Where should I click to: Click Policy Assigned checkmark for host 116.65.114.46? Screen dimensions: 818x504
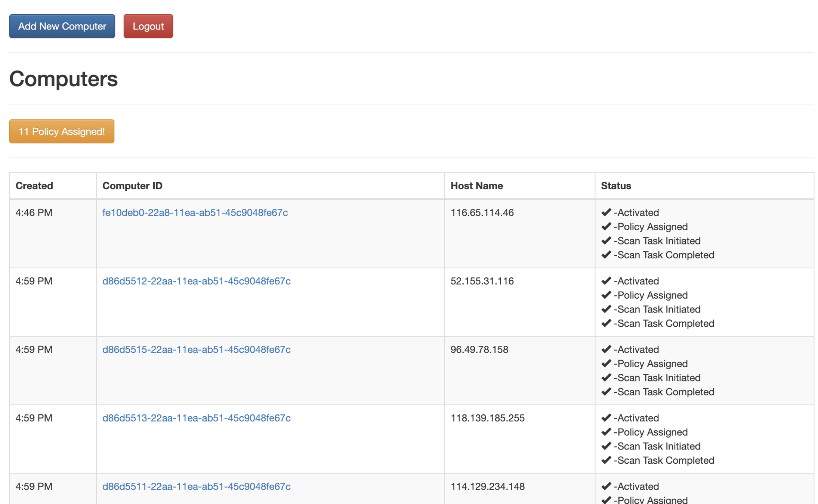click(x=606, y=227)
